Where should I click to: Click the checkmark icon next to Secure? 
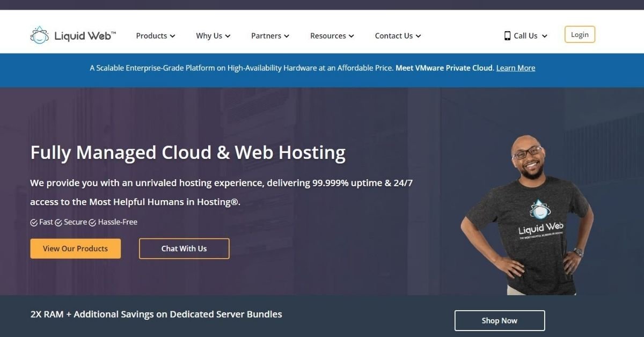tap(58, 222)
